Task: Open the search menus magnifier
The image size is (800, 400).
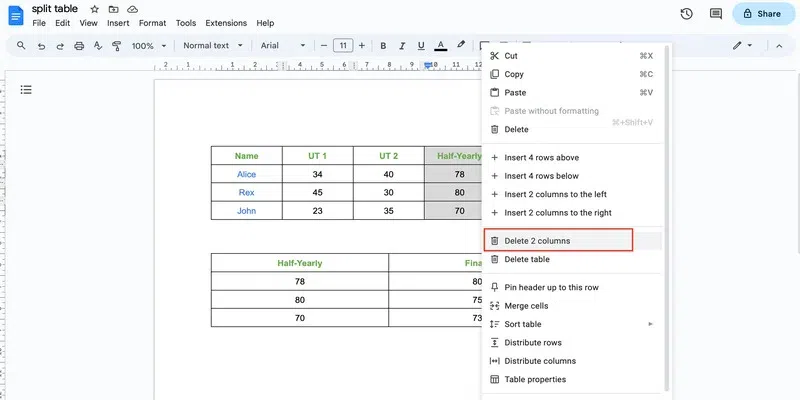Action: pyautogui.click(x=21, y=45)
